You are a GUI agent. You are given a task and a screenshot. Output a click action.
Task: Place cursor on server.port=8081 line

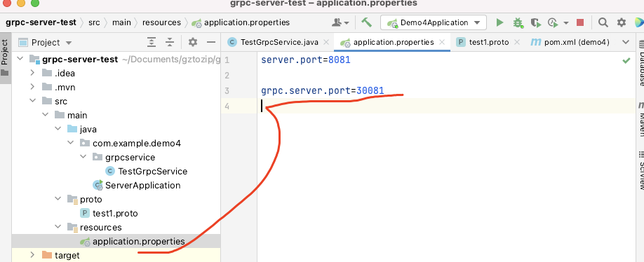coord(306,60)
